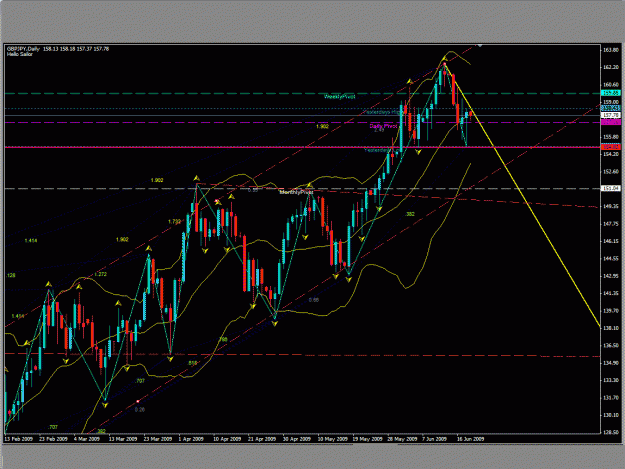Click the 133.30 price axis label
Viewport: 625px width, 469px height.
pyautogui.click(x=611, y=381)
